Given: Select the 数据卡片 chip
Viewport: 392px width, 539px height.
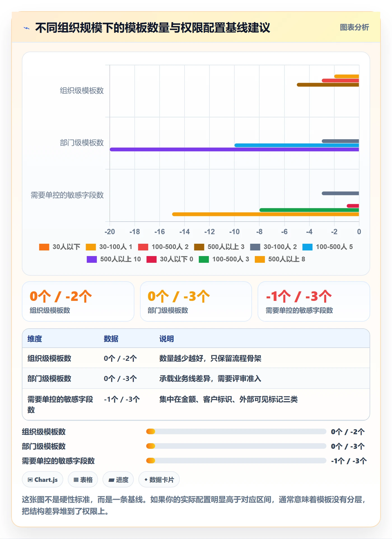Looking at the screenshot, I should (x=159, y=480).
